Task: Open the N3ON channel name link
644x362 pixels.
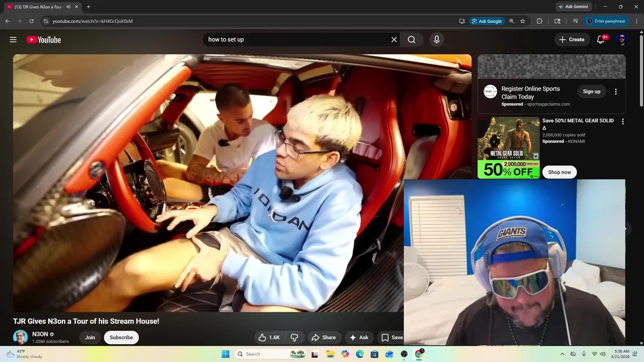Action: pos(40,334)
